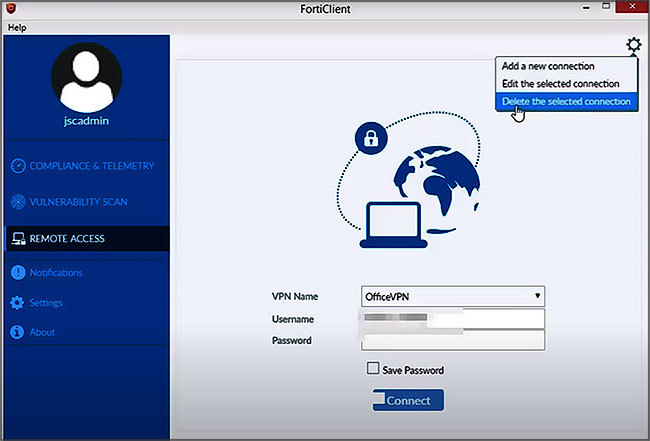Choose Delete the selected connection
Viewport: 650px width, 441px height.
(566, 102)
